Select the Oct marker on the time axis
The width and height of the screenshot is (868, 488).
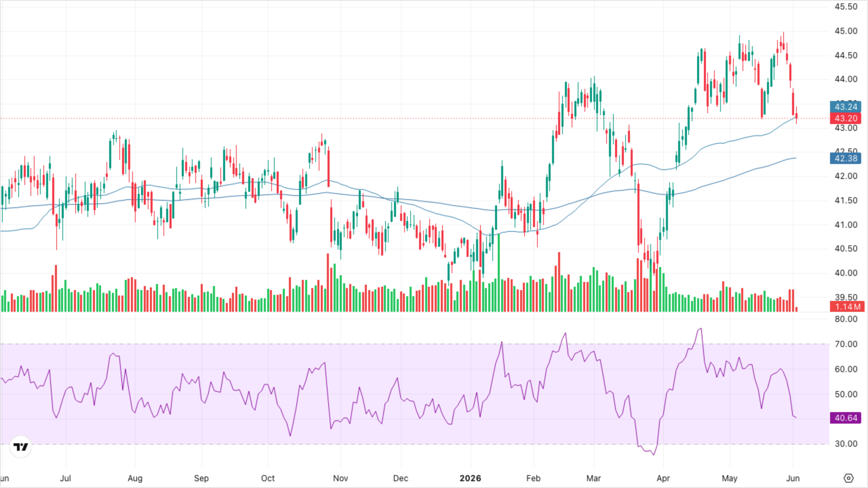[x=268, y=478]
